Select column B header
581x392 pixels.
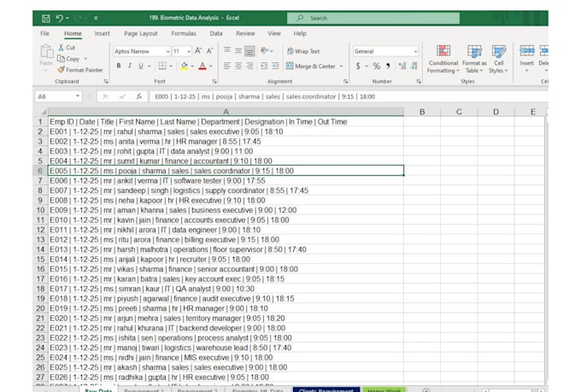click(x=422, y=112)
